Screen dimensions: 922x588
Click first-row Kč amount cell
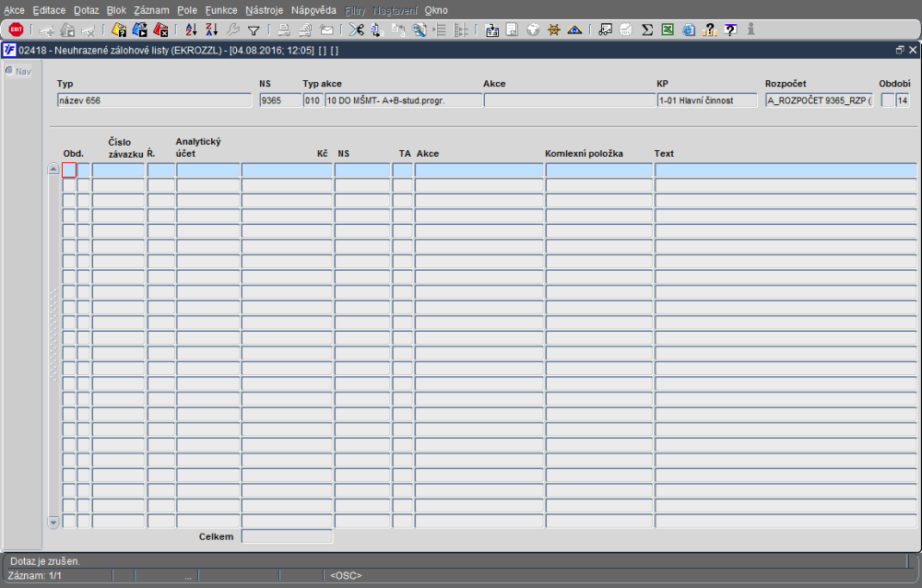(x=287, y=170)
